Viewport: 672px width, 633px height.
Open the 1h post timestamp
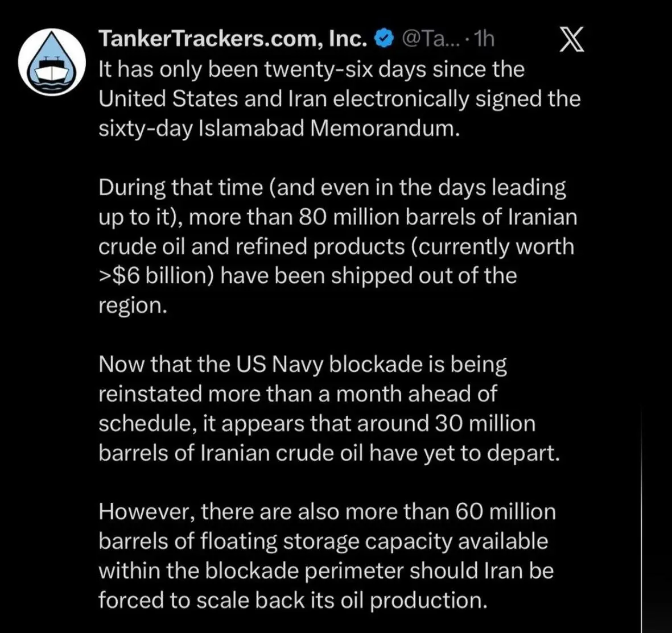click(485, 39)
